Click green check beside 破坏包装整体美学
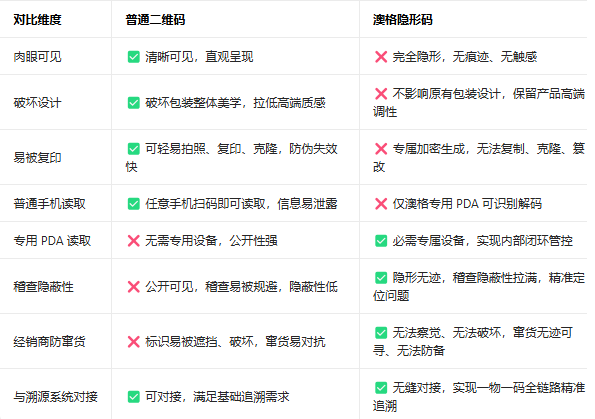The width and height of the screenshot is (595, 419). click(x=134, y=103)
